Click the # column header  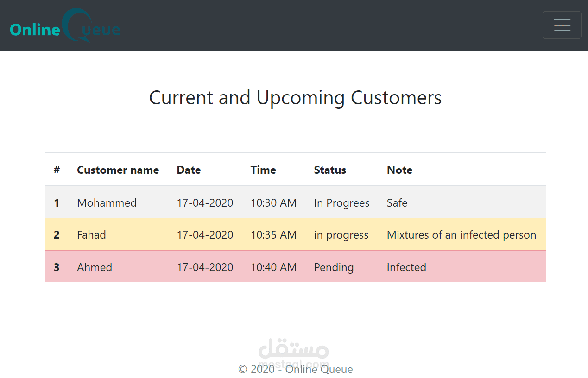click(x=57, y=170)
